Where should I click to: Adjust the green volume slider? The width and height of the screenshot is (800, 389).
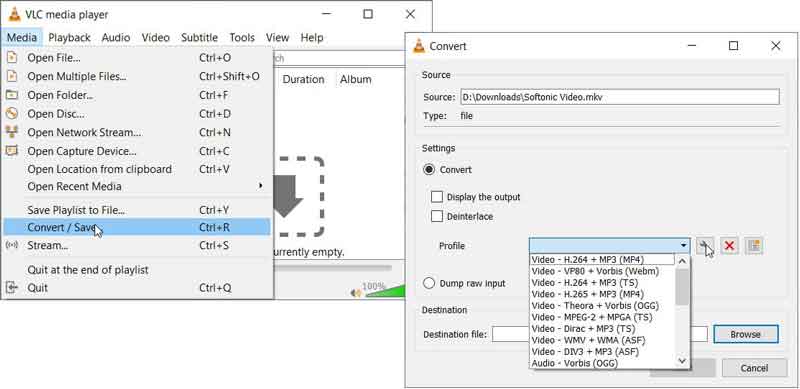[385, 291]
